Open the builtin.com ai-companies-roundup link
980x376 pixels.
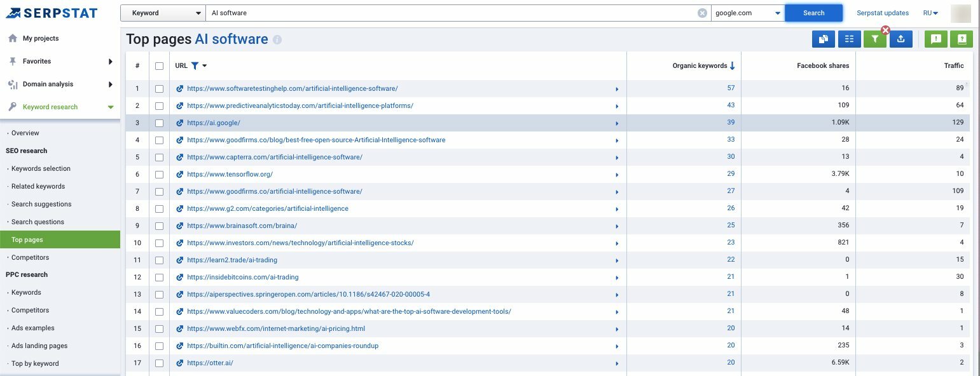tap(282, 346)
